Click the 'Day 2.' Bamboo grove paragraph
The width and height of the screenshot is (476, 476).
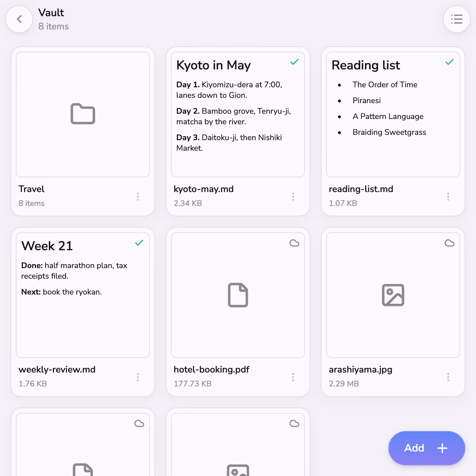click(x=234, y=116)
